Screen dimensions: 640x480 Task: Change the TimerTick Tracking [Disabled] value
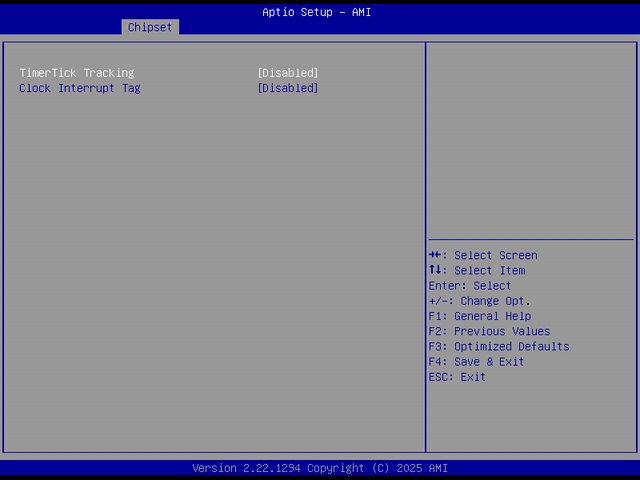click(288, 73)
